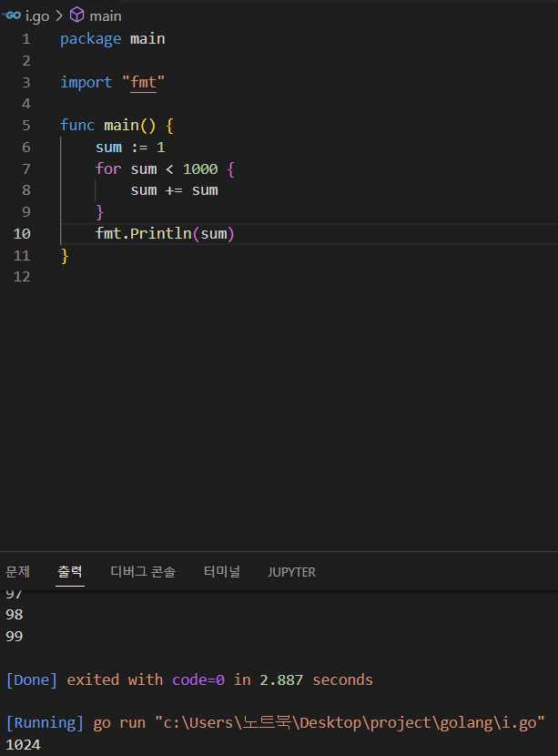Click the "fmt" import string
This screenshot has height=756, width=558.
143,83
